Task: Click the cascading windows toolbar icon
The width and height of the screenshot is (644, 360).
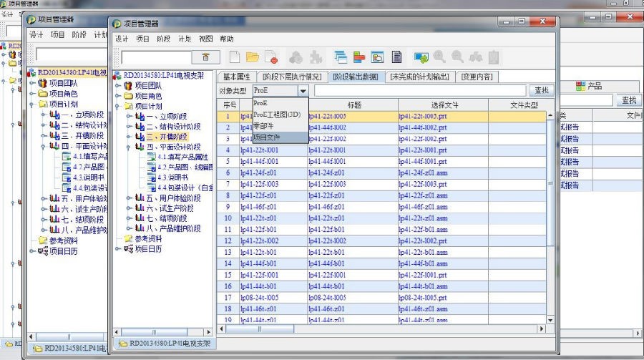Action: click(x=340, y=57)
